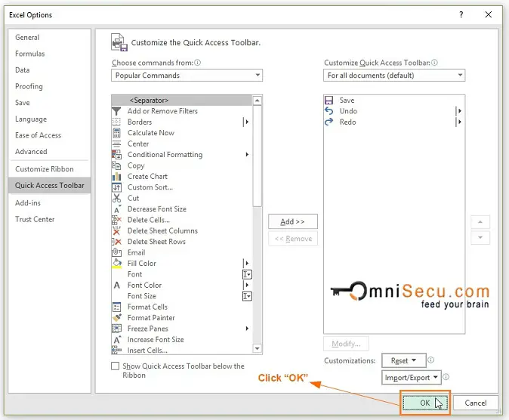Screen dimensions: 509x420
Task: Click the Cut scissors icon
Action: 116,198
